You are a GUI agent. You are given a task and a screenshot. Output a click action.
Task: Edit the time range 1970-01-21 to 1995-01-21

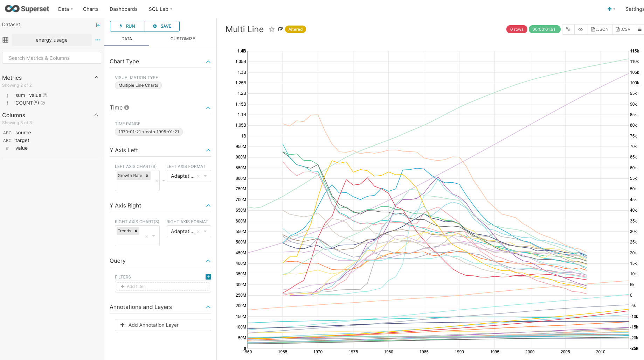pyautogui.click(x=149, y=132)
